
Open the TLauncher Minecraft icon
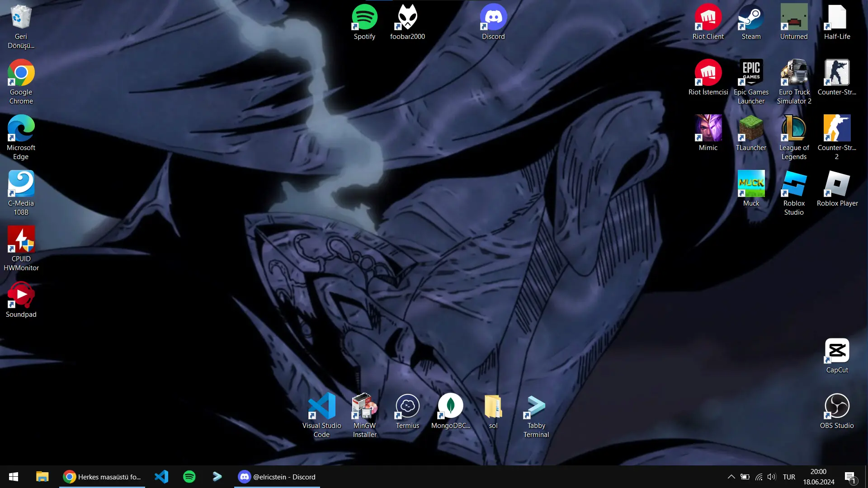coord(751,133)
